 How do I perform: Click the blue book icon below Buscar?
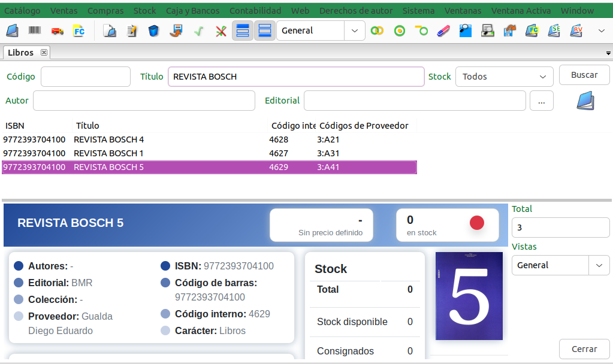click(x=585, y=101)
